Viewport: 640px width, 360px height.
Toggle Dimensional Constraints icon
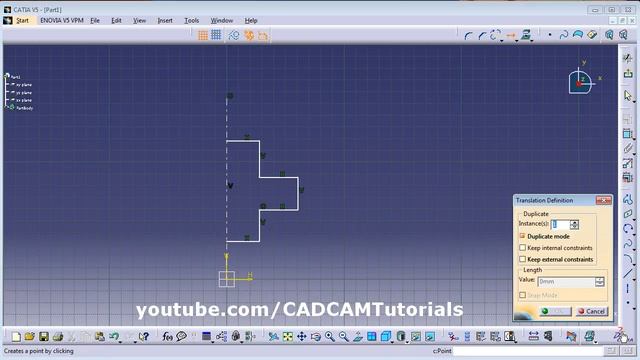pyautogui.click(x=262, y=36)
